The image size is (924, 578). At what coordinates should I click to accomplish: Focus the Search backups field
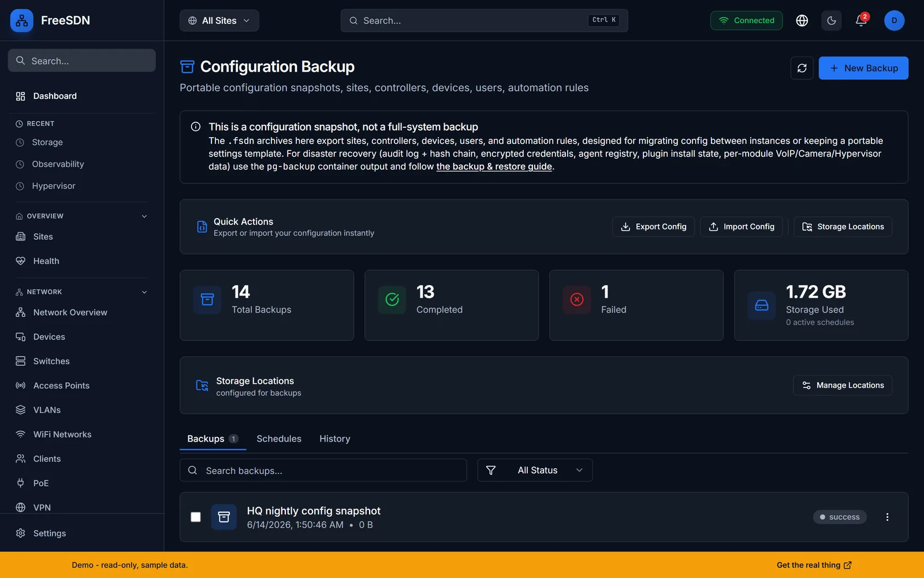coord(323,470)
